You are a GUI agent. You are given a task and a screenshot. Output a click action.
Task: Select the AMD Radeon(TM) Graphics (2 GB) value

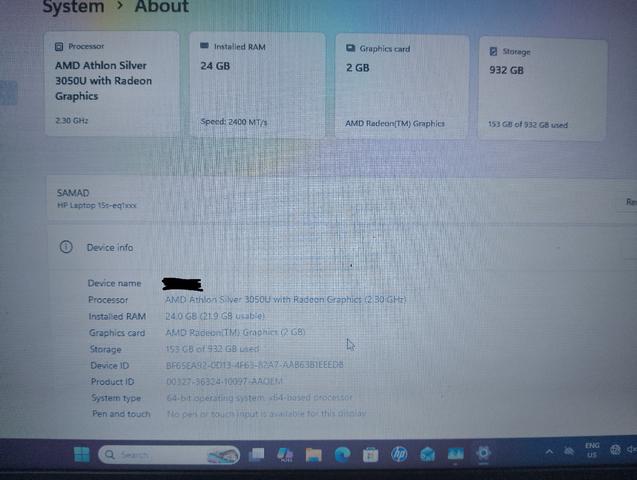(235, 332)
